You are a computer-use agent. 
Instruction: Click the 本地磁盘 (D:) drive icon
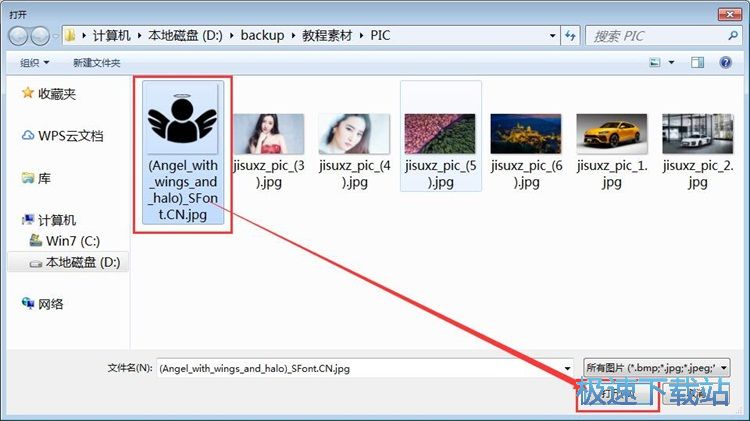[x=35, y=263]
